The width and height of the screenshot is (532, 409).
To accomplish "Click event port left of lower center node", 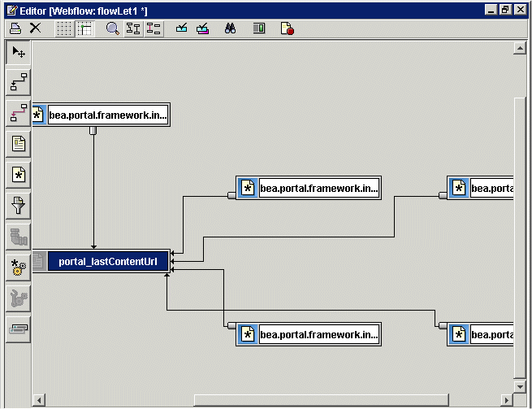I will click(231, 326).
